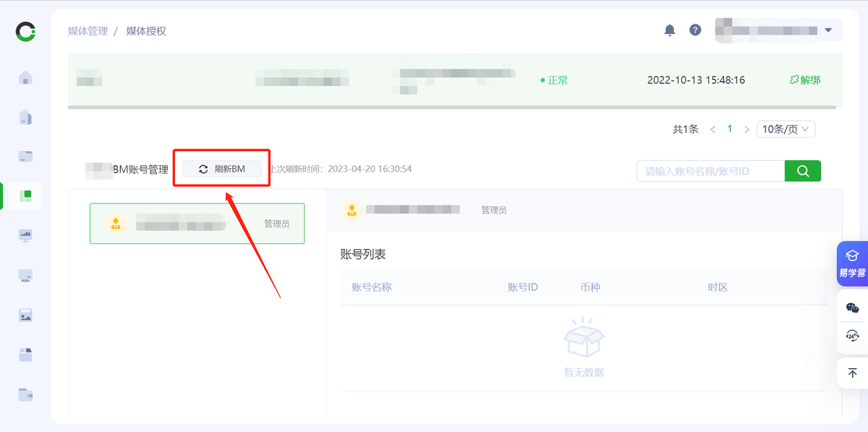Open the bar chart monitor sidebar icon
This screenshot has width=868, height=432.
(26, 235)
